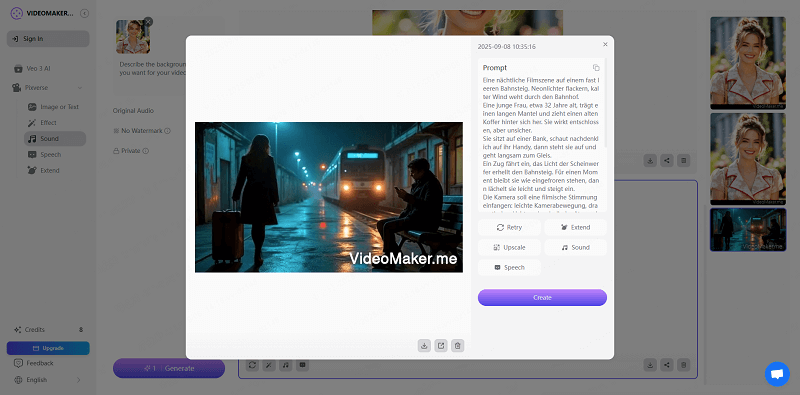Download the upper result card video

pyautogui.click(x=650, y=161)
